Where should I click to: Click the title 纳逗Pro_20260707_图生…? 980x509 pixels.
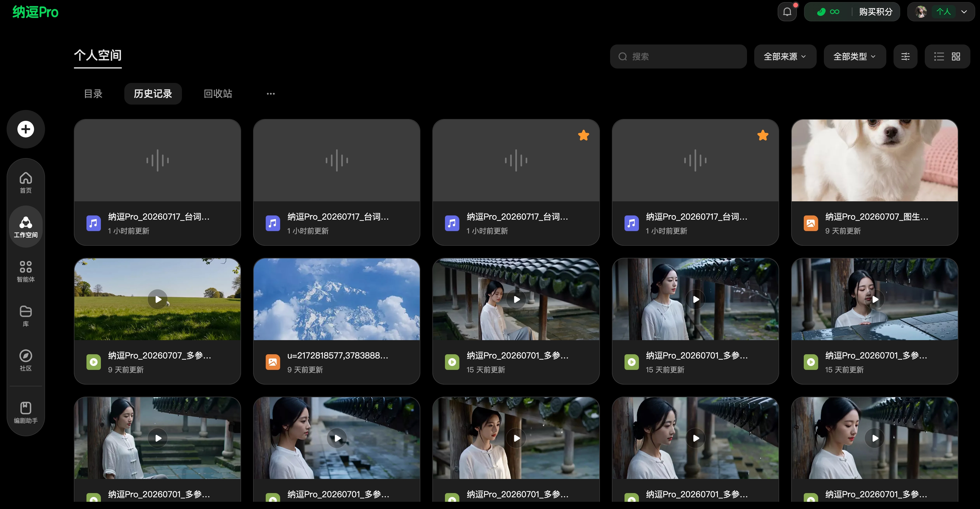pyautogui.click(x=876, y=217)
